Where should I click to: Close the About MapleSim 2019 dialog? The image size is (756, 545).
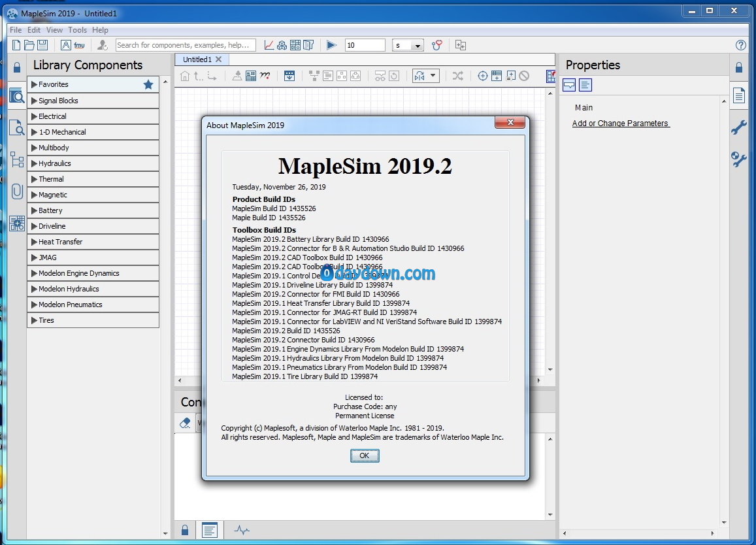(x=510, y=122)
